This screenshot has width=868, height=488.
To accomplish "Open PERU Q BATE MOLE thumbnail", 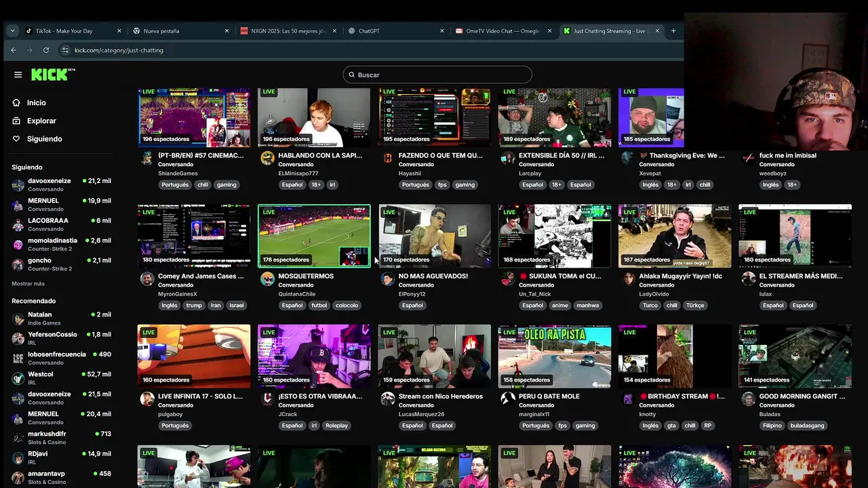I will click(555, 357).
